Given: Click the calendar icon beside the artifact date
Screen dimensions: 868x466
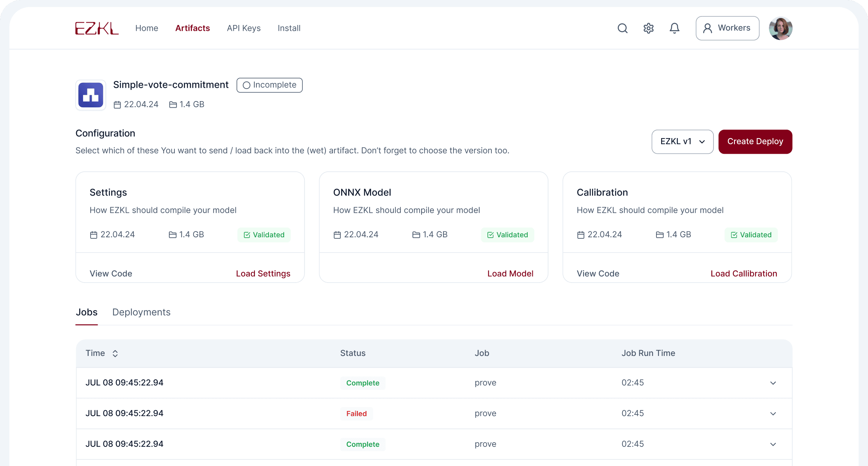Looking at the screenshot, I should [x=117, y=105].
